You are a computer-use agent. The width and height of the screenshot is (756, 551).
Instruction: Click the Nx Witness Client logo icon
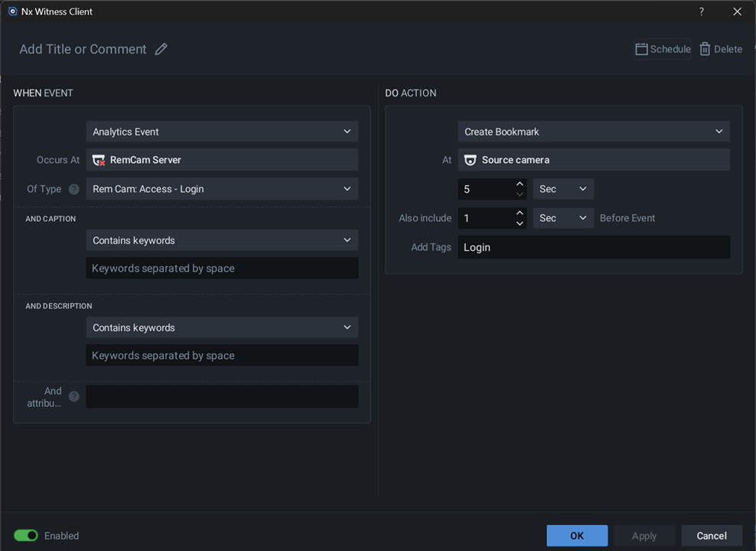click(x=12, y=11)
